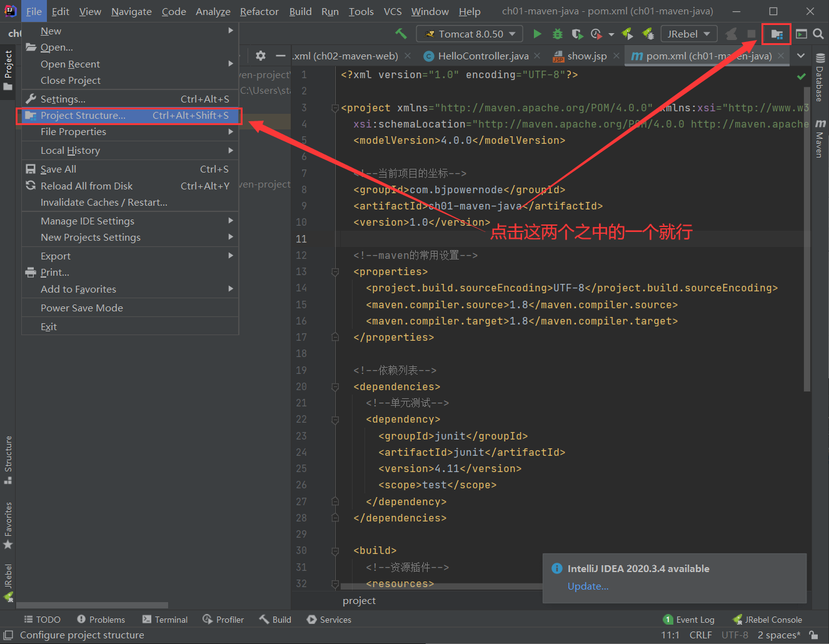Run the application with green Run icon
The width and height of the screenshot is (829, 644).
(x=537, y=34)
